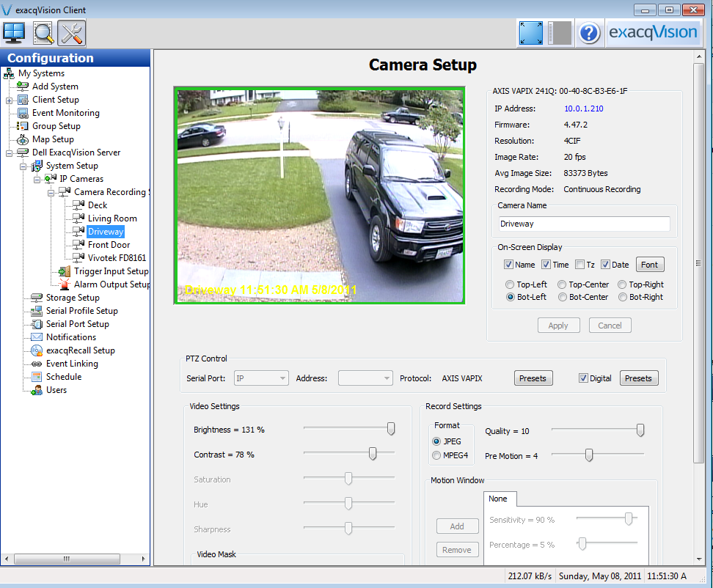Click the Pre Motion slider handle
713x588 pixels.
(589, 455)
